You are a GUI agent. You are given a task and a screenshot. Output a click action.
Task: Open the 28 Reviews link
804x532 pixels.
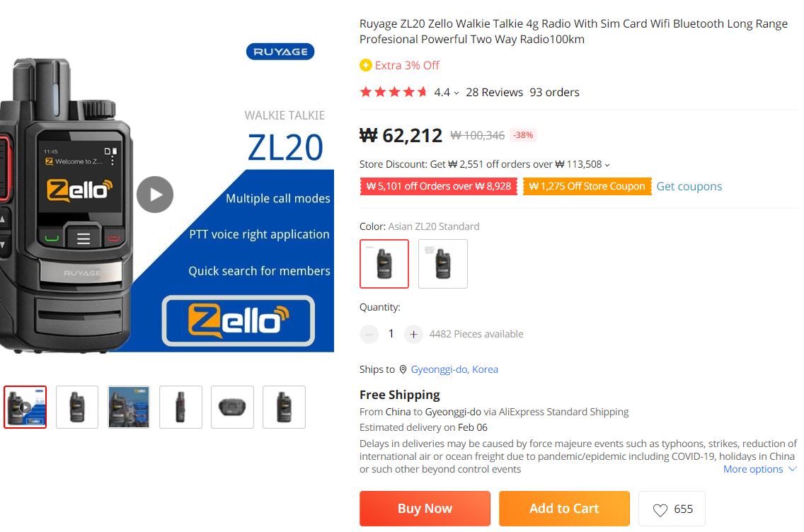click(x=494, y=92)
